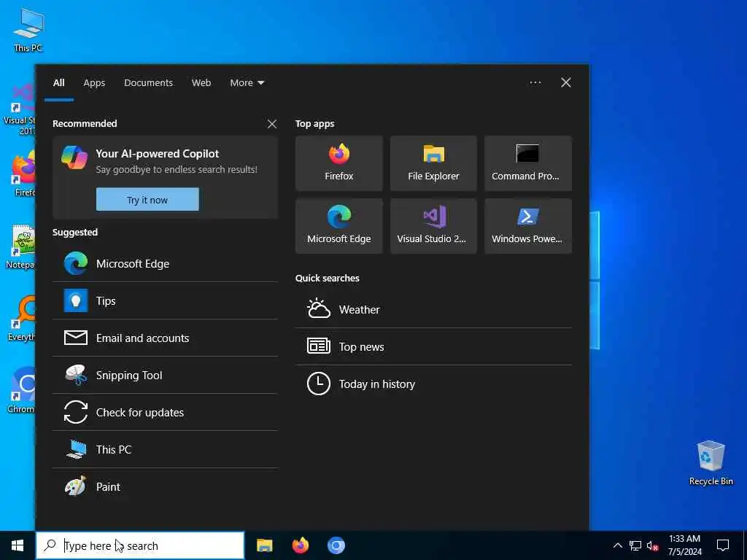Select Notepad++ desktop shortcut icon
Viewport: 747px width, 560px height.
pyautogui.click(x=22, y=246)
